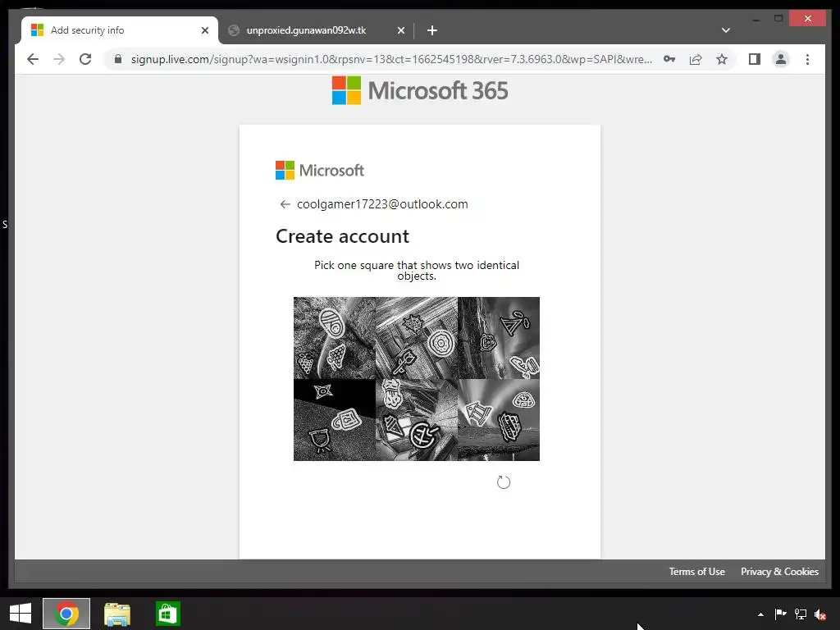
Task: Open a new tab with plus button
Action: [x=432, y=30]
